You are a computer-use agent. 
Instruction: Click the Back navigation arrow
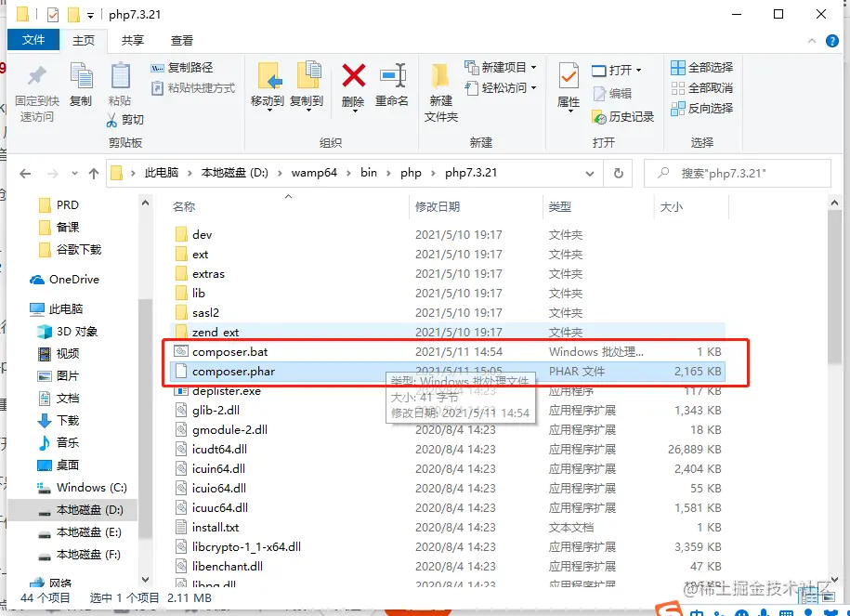(x=25, y=174)
